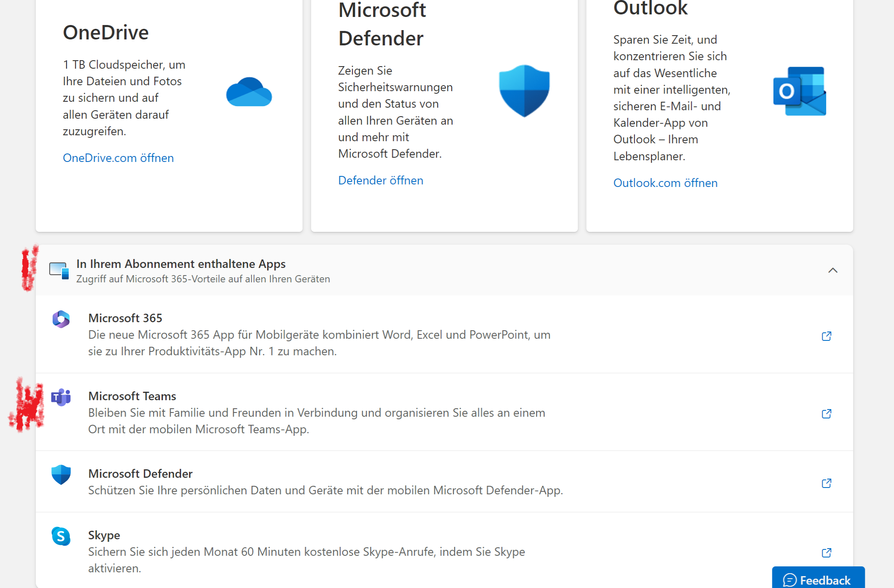Click the Microsoft Teams icon in list
894x588 pixels.
point(61,397)
